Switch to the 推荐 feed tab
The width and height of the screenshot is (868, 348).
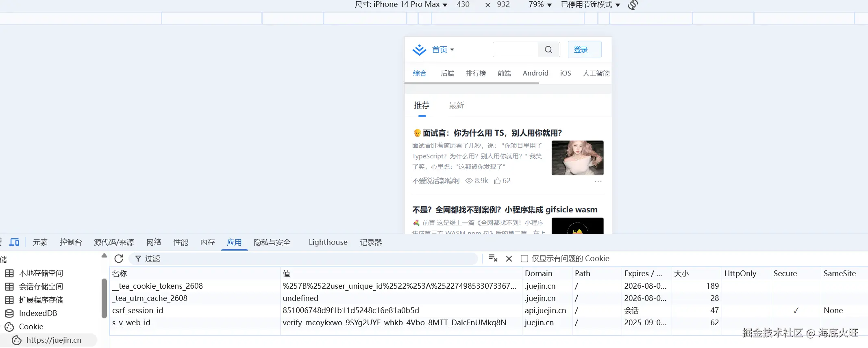click(422, 106)
